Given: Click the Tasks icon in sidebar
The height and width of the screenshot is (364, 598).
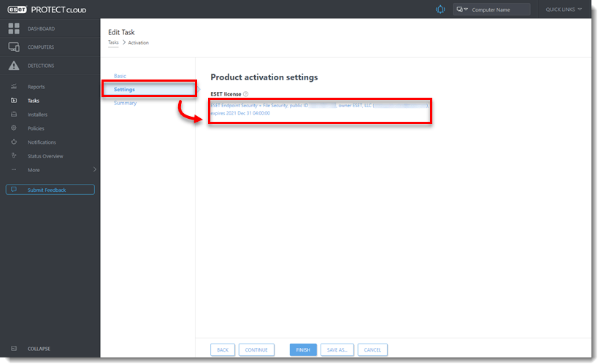Looking at the screenshot, I should coord(14,100).
